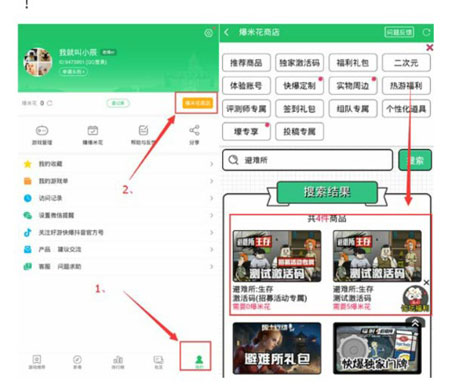Select the green profile icon in bottom navigation
This screenshot has height=388, width=450.
[199, 359]
